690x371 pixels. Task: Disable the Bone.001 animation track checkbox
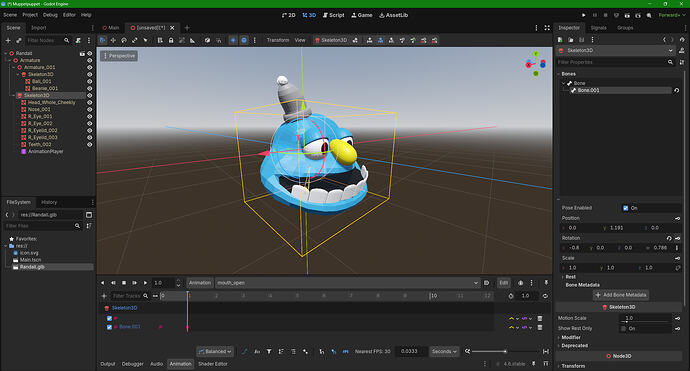109,327
